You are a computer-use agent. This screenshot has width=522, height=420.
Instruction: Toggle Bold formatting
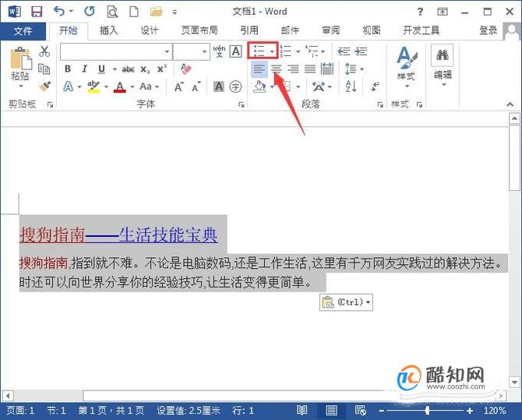(68, 69)
